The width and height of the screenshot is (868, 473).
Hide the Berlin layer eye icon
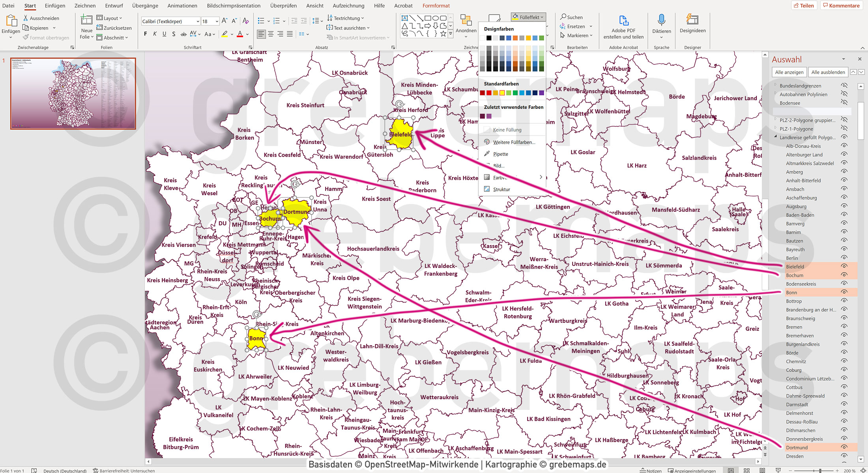(844, 258)
